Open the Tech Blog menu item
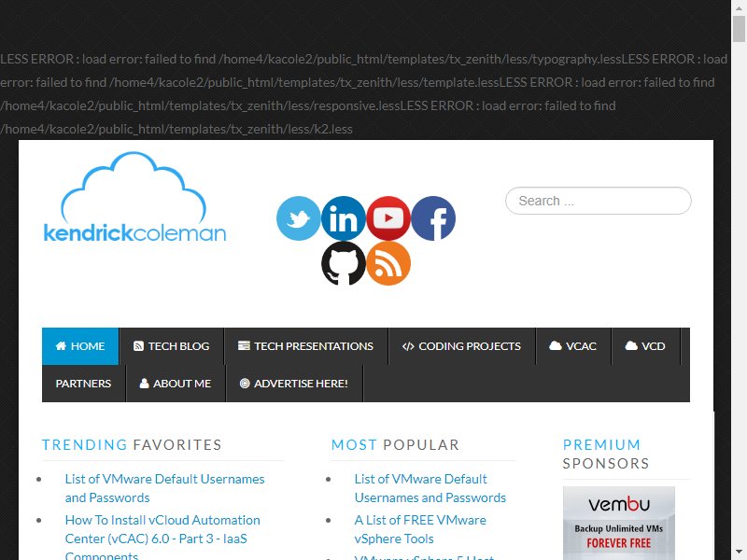747x560 pixels. 172,346
